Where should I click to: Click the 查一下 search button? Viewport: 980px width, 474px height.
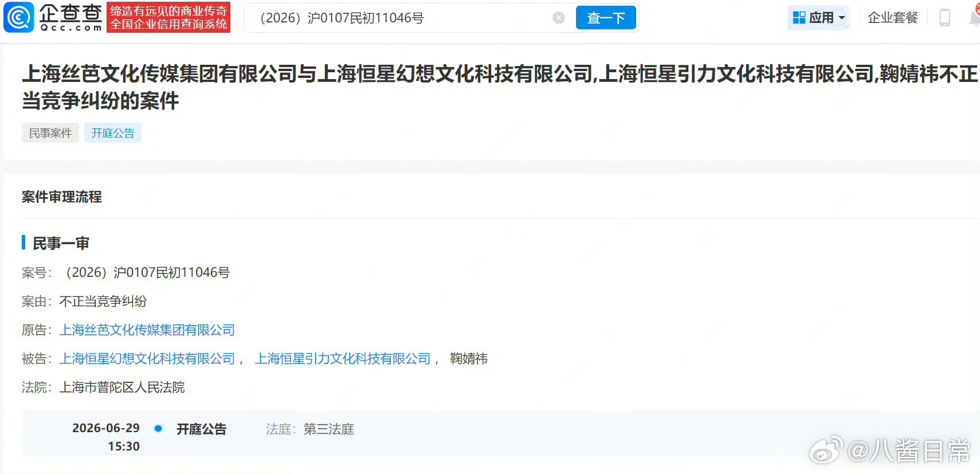(x=606, y=18)
